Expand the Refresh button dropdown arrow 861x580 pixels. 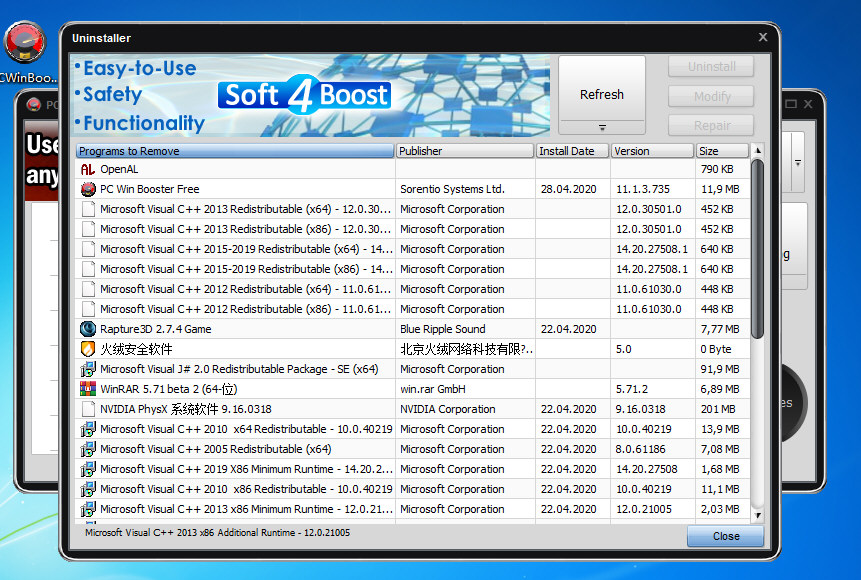[602, 127]
